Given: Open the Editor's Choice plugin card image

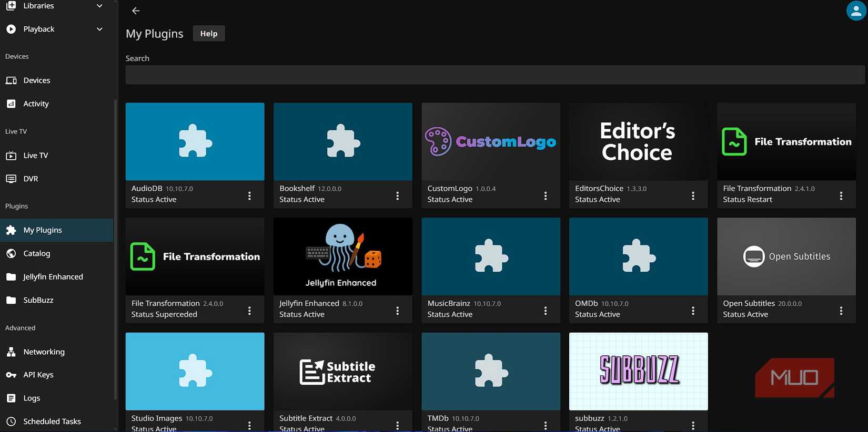Looking at the screenshot, I should pos(639,142).
